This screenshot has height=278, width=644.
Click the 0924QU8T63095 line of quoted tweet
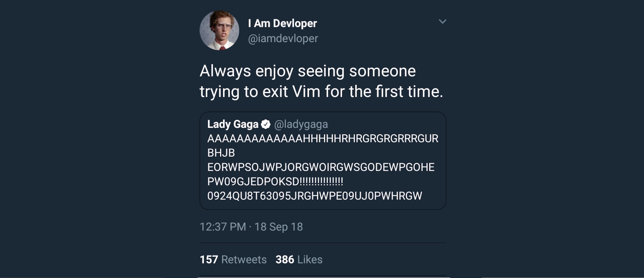[314, 196]
